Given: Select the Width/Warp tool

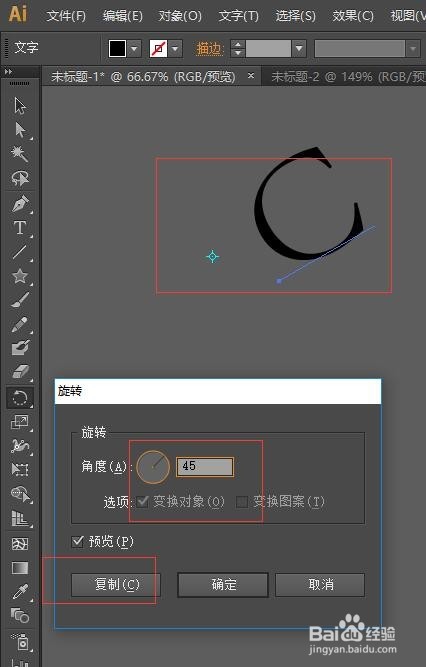Looking at the screenshot, I should click(x=20, y=446).
